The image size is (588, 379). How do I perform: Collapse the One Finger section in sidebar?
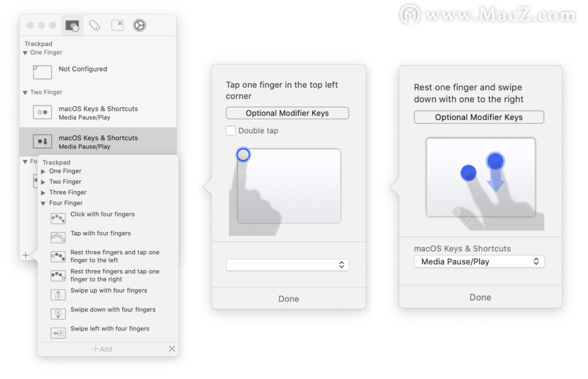(x=25, y=53)
